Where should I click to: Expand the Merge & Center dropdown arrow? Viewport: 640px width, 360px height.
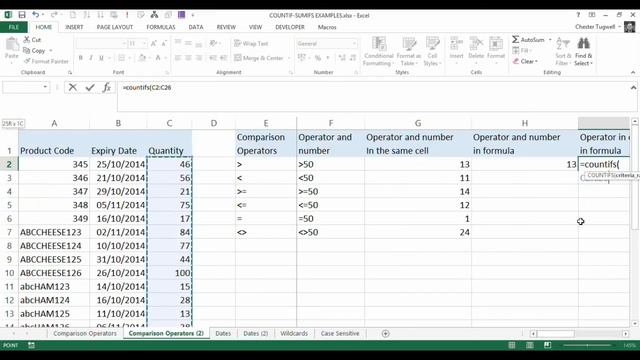pyautogui.click(x=289, y=58)
